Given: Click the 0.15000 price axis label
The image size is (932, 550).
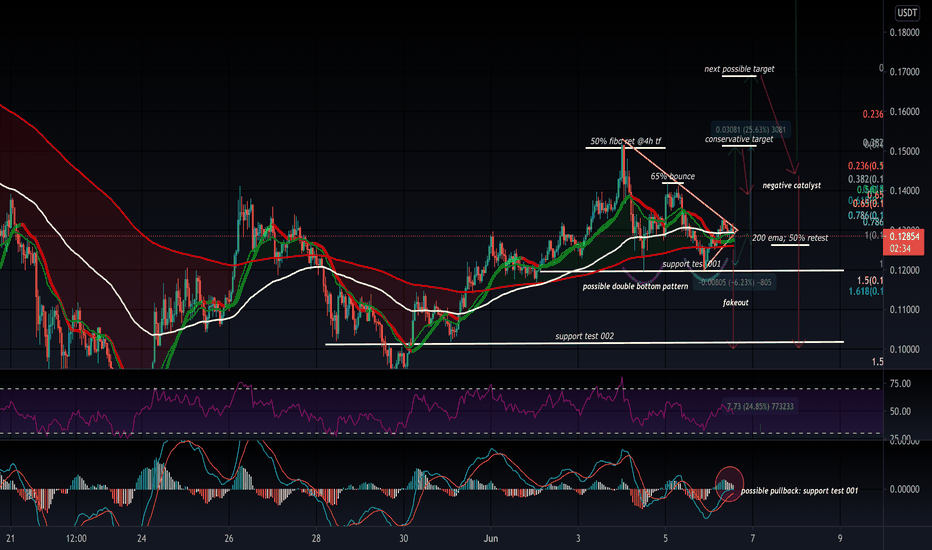Looking at the screenshot, I should [x=904, y=152].
